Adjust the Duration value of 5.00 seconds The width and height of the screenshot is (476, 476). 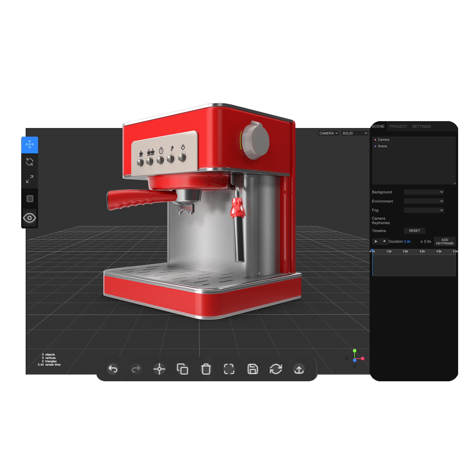407,242
